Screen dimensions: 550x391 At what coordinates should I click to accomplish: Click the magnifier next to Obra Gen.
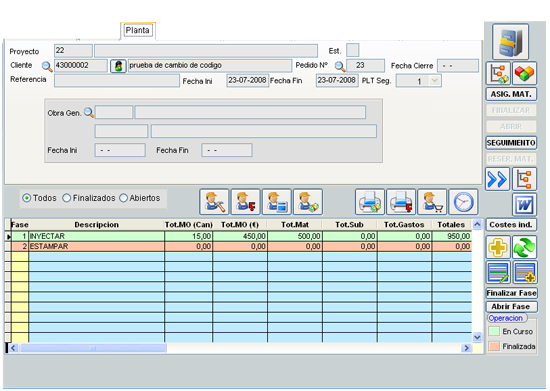[89, 113]
